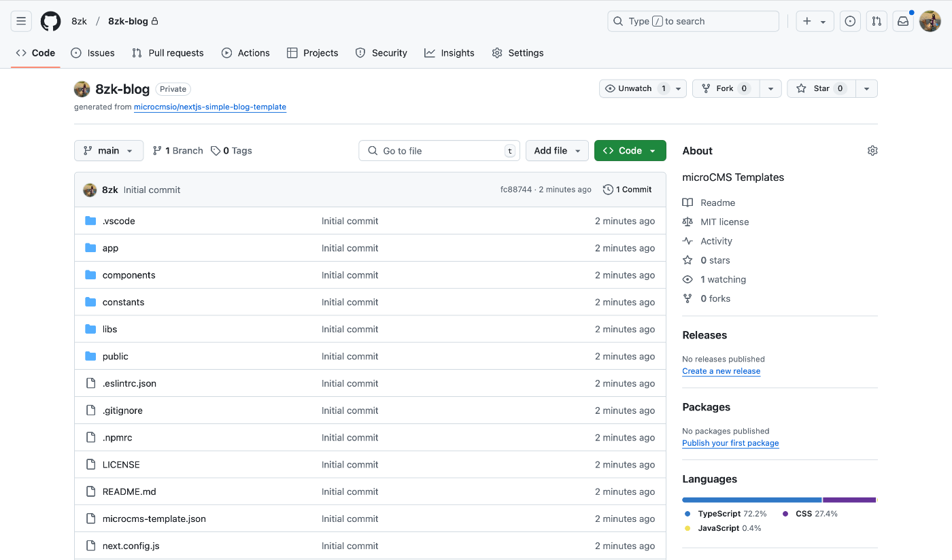
Task: Open the hamburger navigation menu
Action: [21, 21]
